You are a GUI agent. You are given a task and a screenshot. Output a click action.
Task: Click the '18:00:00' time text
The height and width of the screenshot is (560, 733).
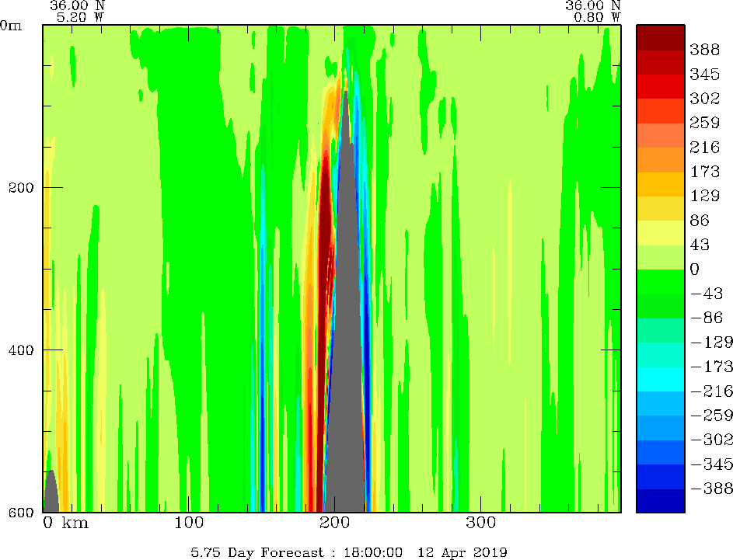(373, 552)
